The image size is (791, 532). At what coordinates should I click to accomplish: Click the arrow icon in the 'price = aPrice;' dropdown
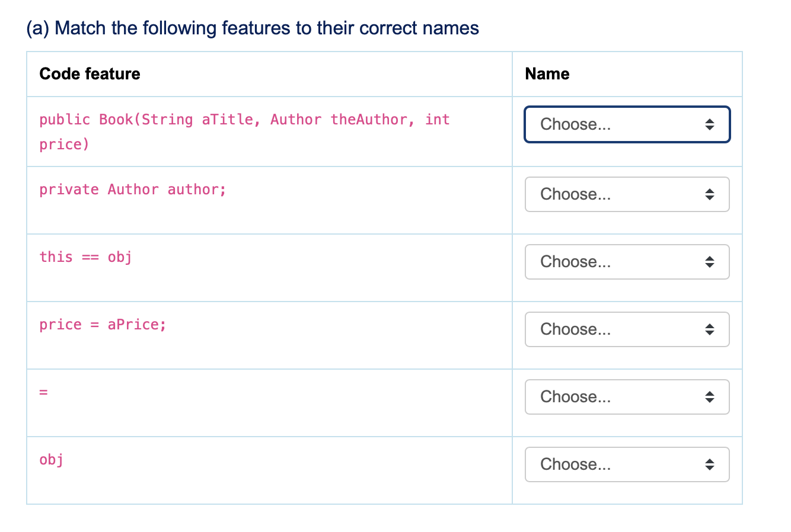click(x=710, y=329)
